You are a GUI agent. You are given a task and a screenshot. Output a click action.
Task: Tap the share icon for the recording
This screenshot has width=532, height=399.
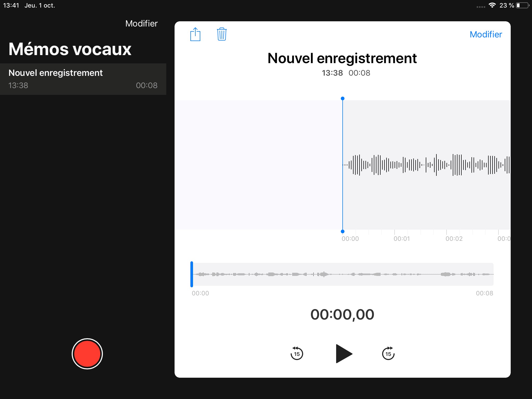pyautogui.click(x=195, y=34)
